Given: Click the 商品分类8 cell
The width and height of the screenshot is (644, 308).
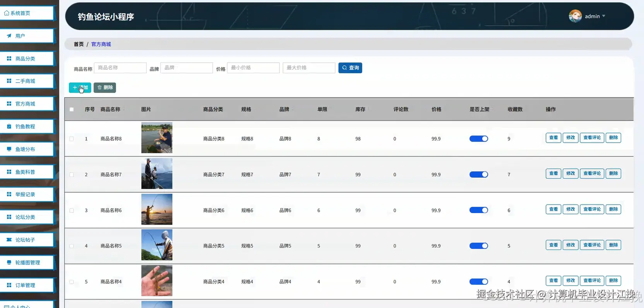Looking at the screenshot, I should point(214,139).
